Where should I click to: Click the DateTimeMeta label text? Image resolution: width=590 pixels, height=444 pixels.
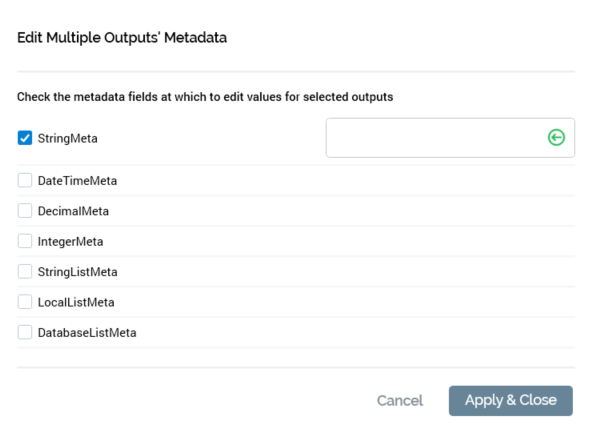(x=78, y=181)
